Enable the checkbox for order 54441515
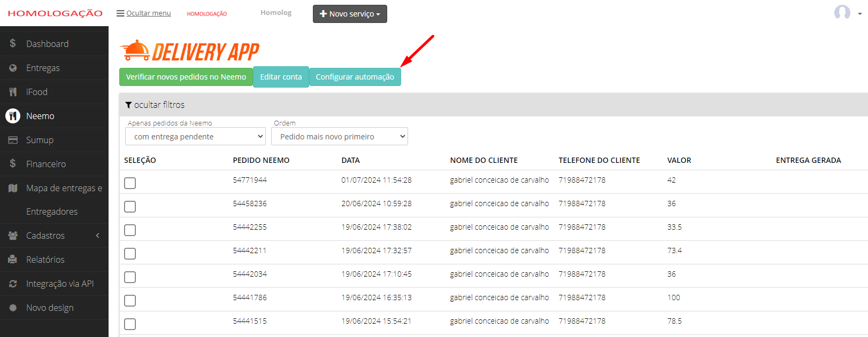The image size is (868, 337). coord(130,324)
